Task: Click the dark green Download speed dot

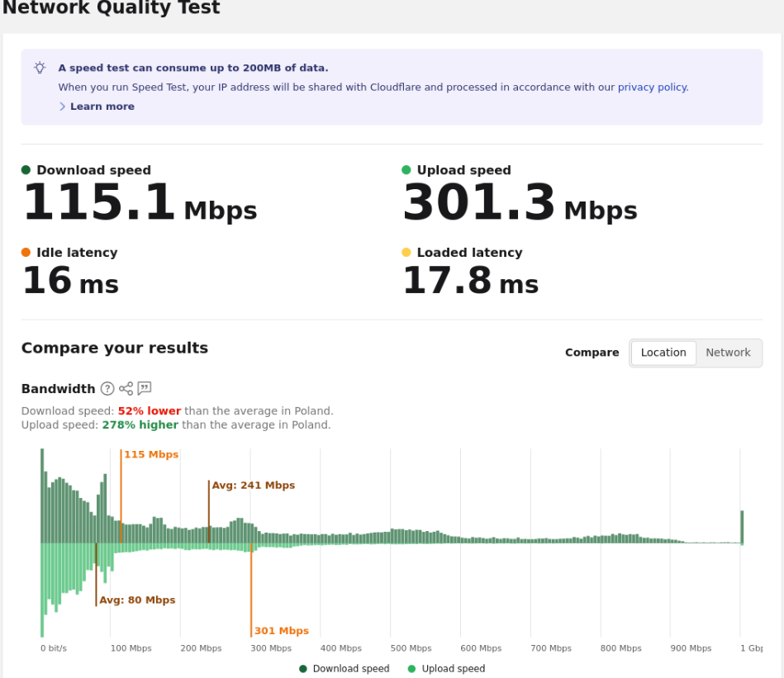Action: 26,170
